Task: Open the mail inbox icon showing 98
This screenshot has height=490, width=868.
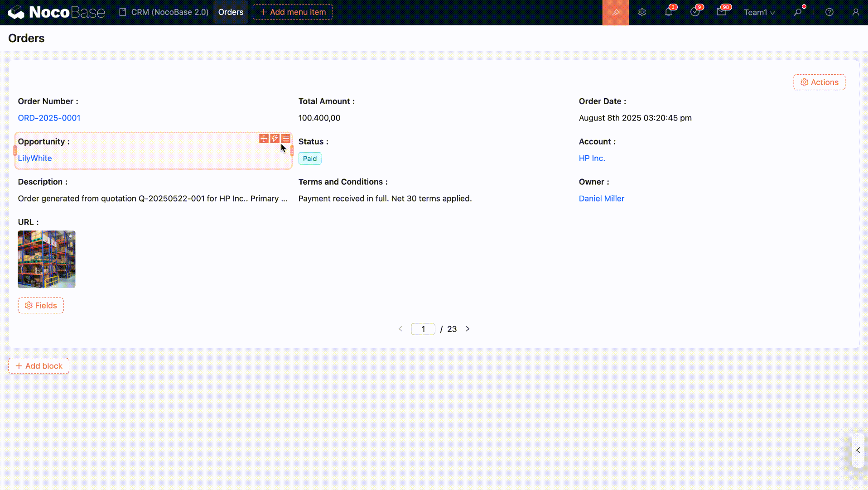Action: tap(722, 12)
